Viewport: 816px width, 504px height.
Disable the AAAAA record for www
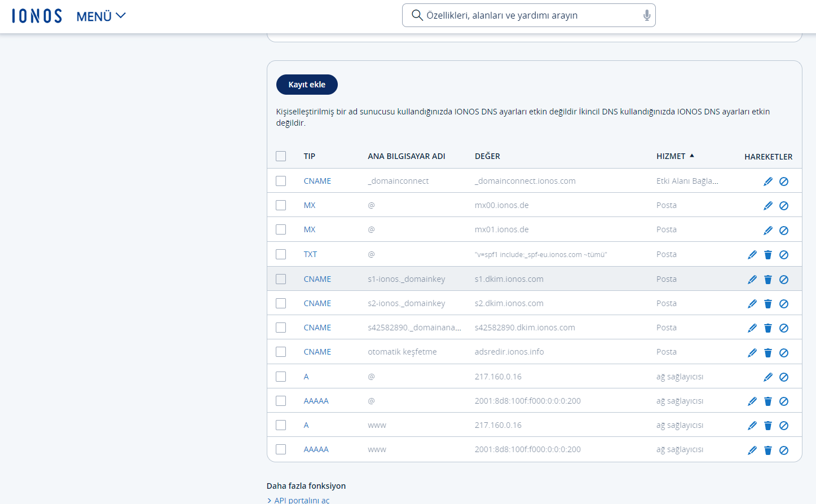[x=784, y=450]
